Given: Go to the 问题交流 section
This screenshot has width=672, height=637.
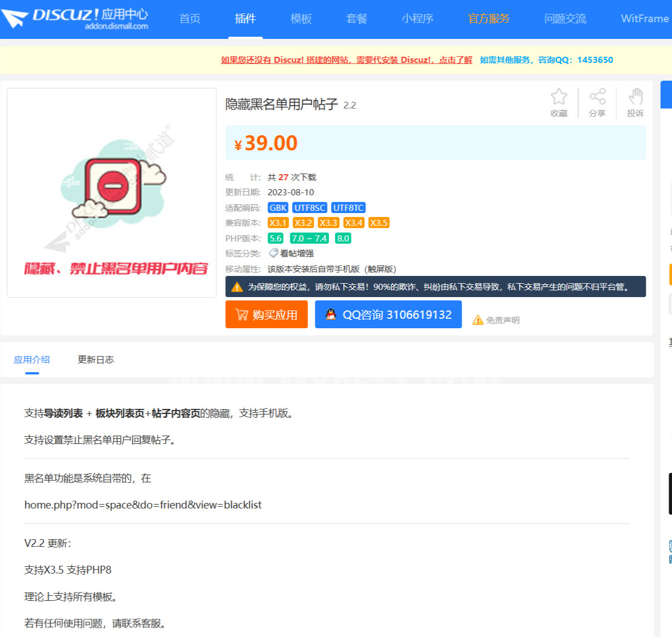Looking at the screenshot, I should [x=565, y=19].
